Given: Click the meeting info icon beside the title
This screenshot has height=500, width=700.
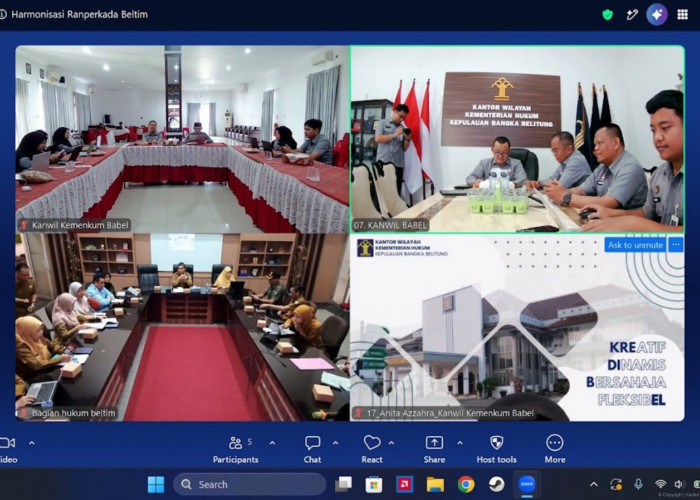Looking at the screenshot, I should point(3,14).
